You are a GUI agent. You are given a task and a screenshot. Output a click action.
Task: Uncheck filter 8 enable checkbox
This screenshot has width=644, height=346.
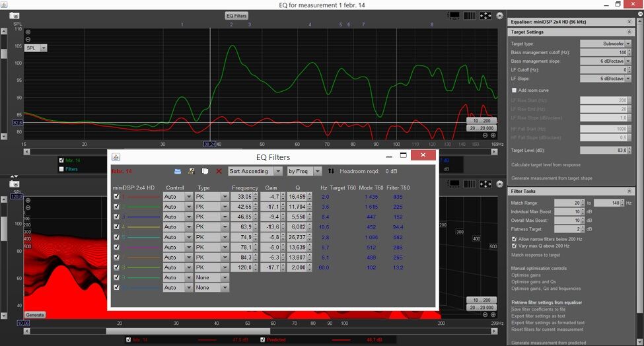[x=117, y=267]
